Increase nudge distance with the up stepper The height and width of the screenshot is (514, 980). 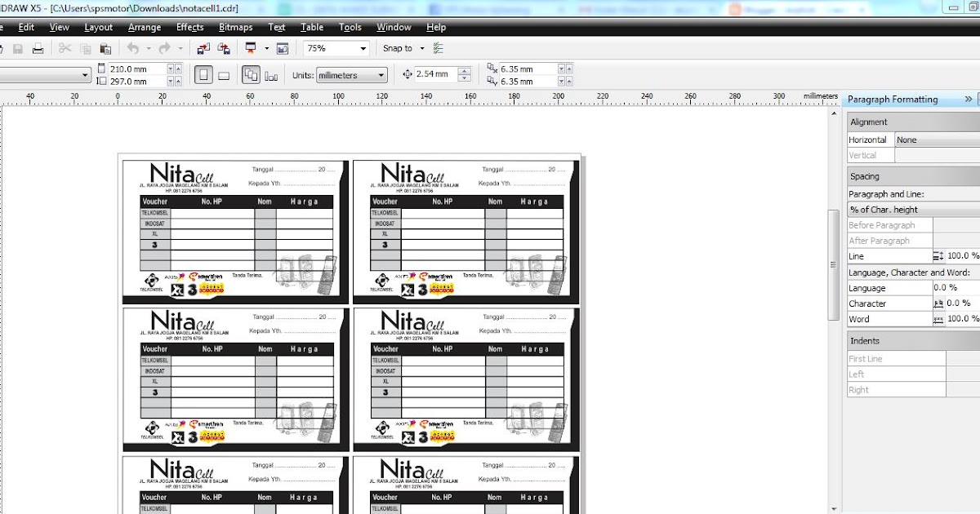click(x=464, y=71)
